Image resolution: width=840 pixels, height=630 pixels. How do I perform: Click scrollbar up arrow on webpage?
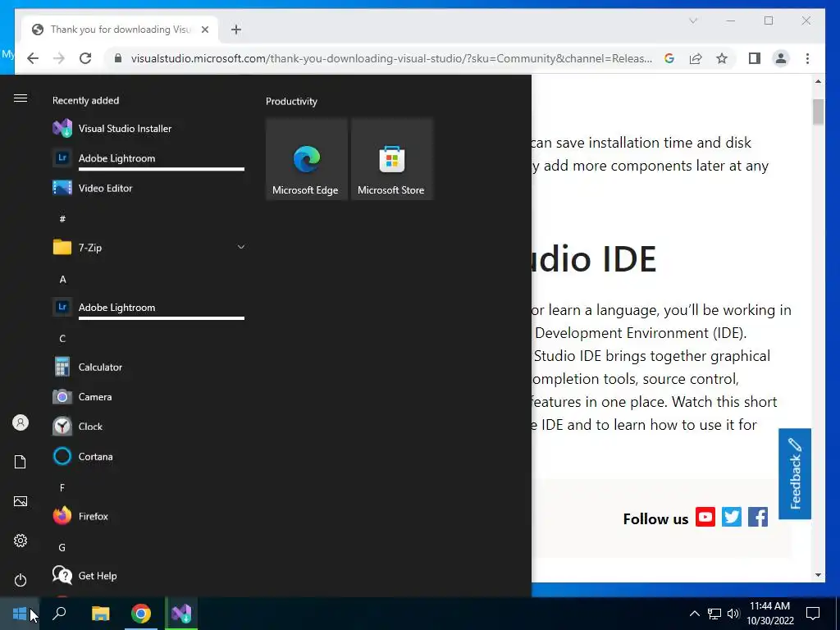point(818,82)
